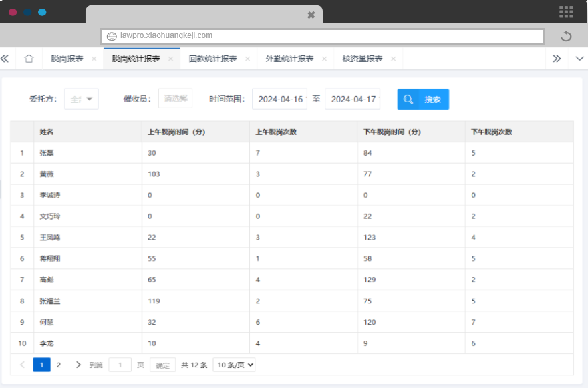Go to next page arrow
The width and height of the screenshot is (588, 388).
point(78,365)
